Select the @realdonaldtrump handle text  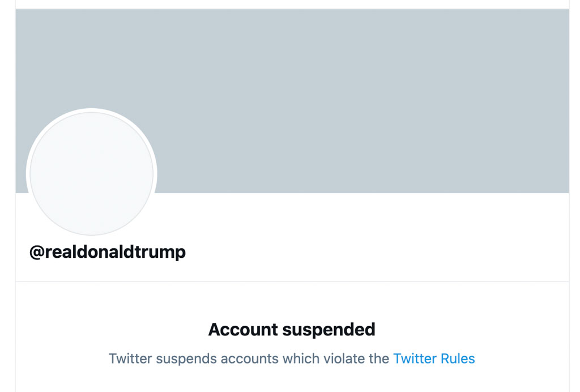point(108,252)
